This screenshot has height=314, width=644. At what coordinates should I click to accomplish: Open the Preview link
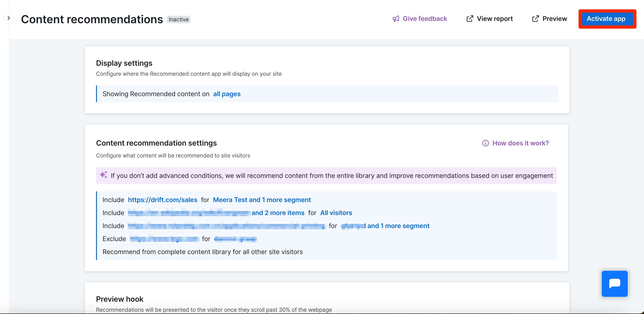550,19
